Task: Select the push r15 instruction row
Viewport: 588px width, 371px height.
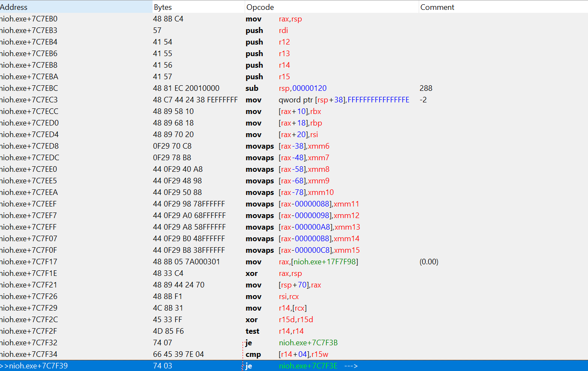Action: point(274,77)
